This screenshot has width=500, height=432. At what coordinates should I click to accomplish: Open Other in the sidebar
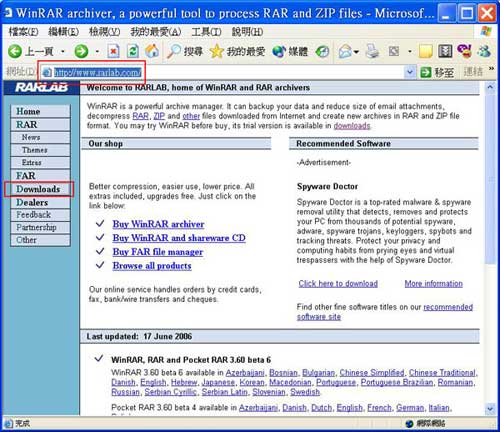[40, 240]
